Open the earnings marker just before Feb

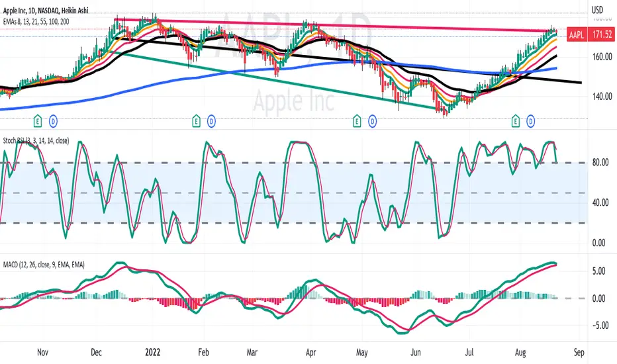pyautogui.click(x=196, y=122)
